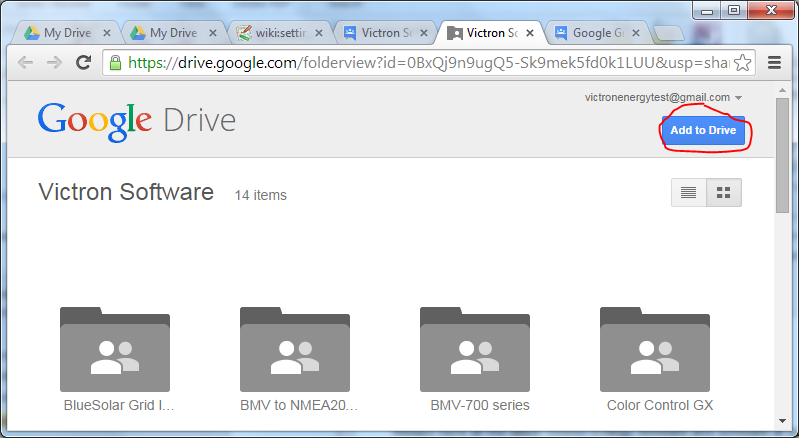This screenshot has width=799, height=438.
Task: Switch to list view layout
Action: tap(688, 193)
